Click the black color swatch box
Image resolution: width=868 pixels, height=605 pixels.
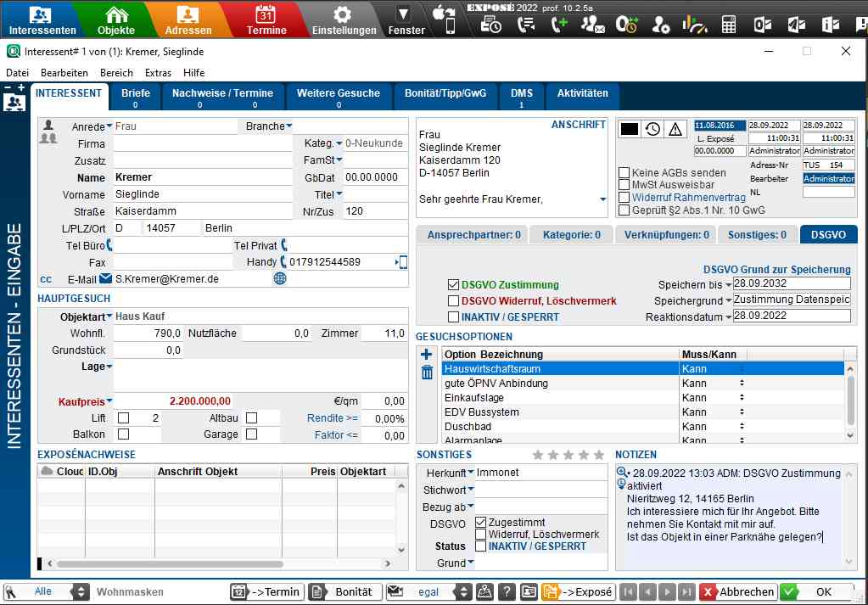pyautogui.click(x=629, y=129)
